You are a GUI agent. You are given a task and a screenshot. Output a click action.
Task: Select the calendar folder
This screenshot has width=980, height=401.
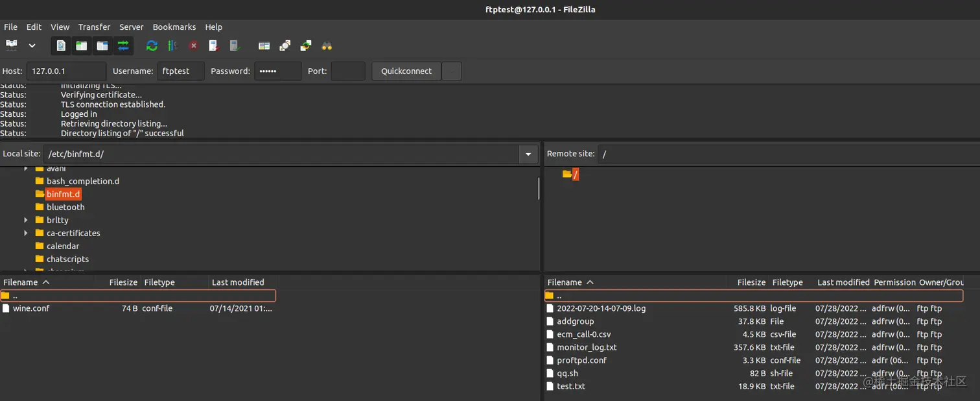(63, 246)
